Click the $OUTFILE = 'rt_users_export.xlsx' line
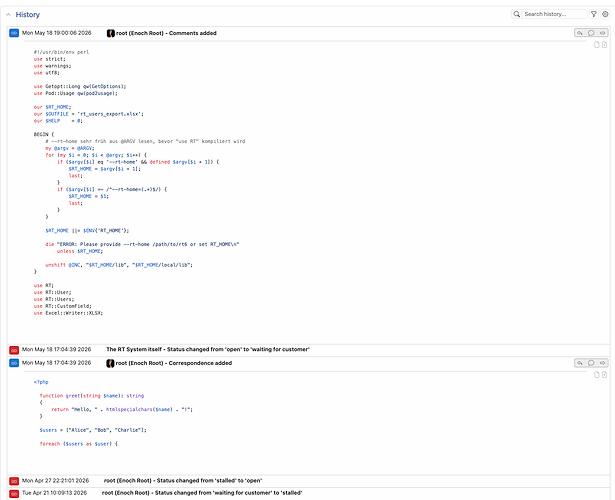This screenshot has width=615, height=500. (89, 114)
